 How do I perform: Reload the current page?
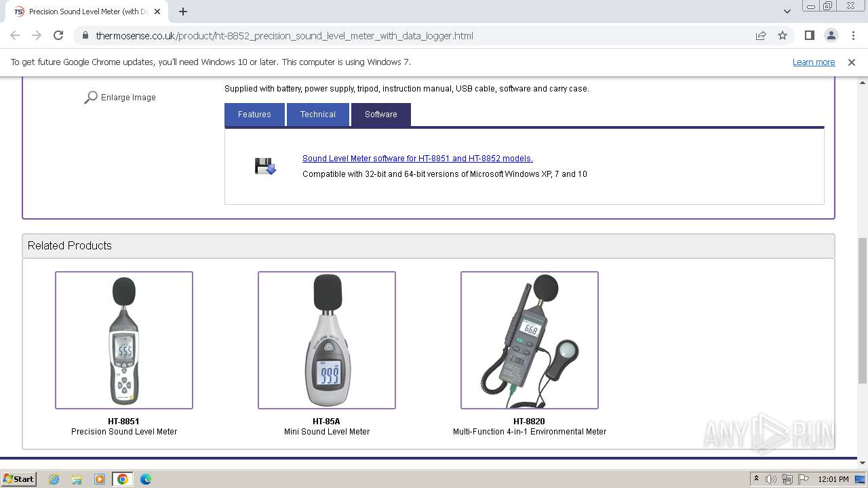[58, 35]
